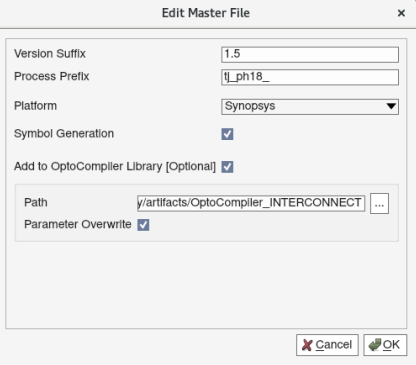Disable the Parameter Overwrite checkbox
The image size is (416, 365).
tap(143, 225)
